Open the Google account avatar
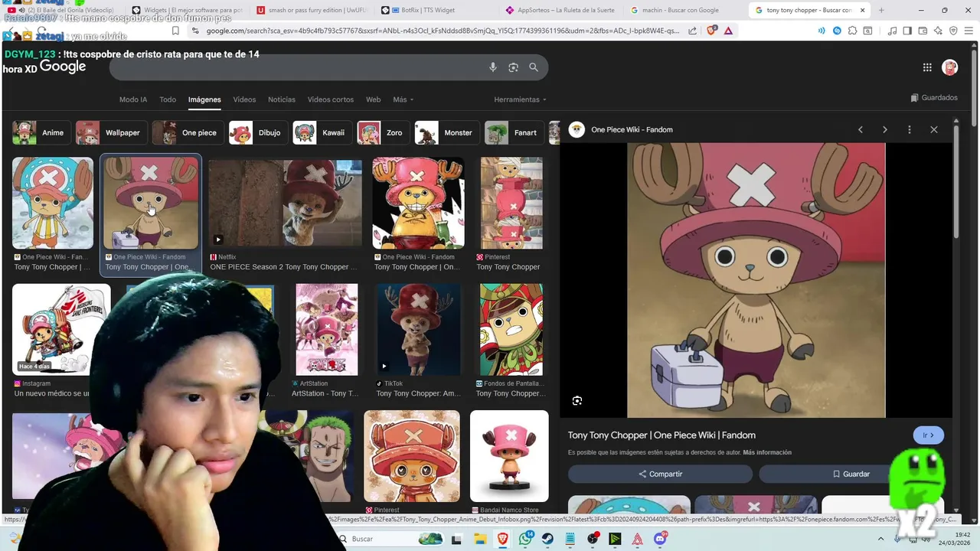This screenshot has width=980, height=551. click(950, 67)
